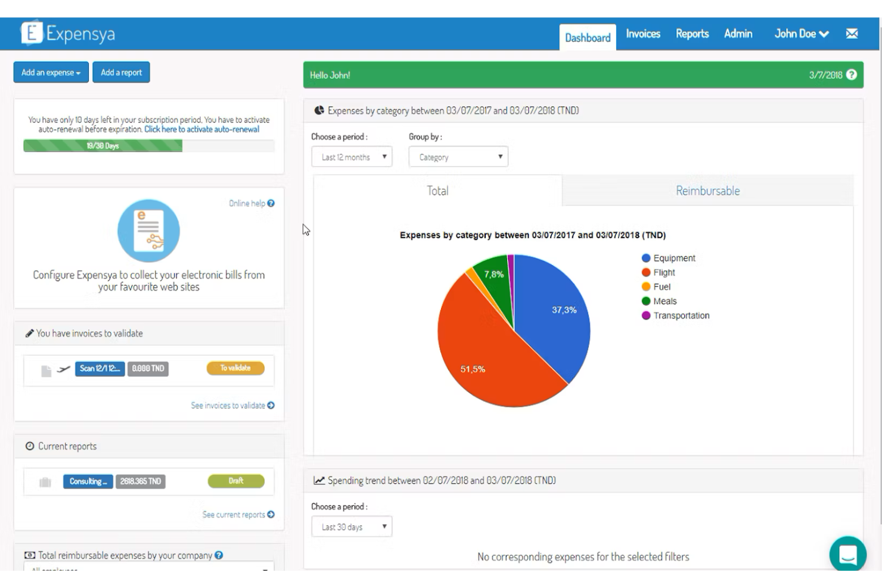
Task: Click the No corresponding expenses message
Action: point(583,557)
